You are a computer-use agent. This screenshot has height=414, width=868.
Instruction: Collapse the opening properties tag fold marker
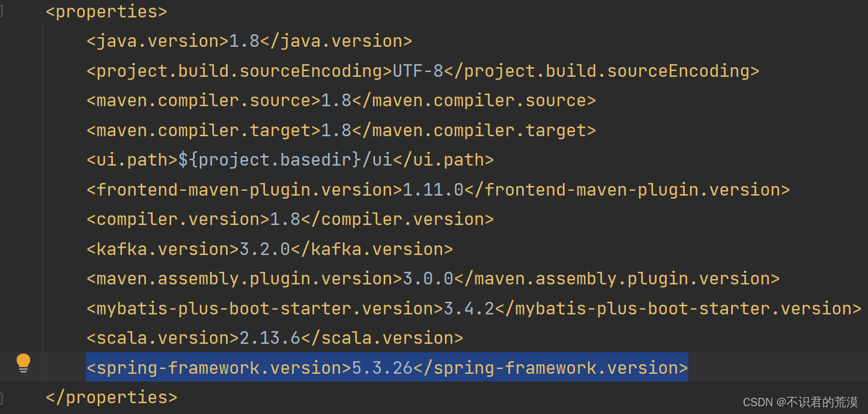coord(1,11)
